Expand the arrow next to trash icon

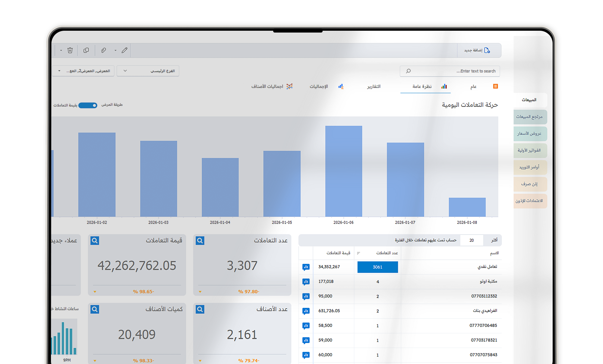pos(61,51)
